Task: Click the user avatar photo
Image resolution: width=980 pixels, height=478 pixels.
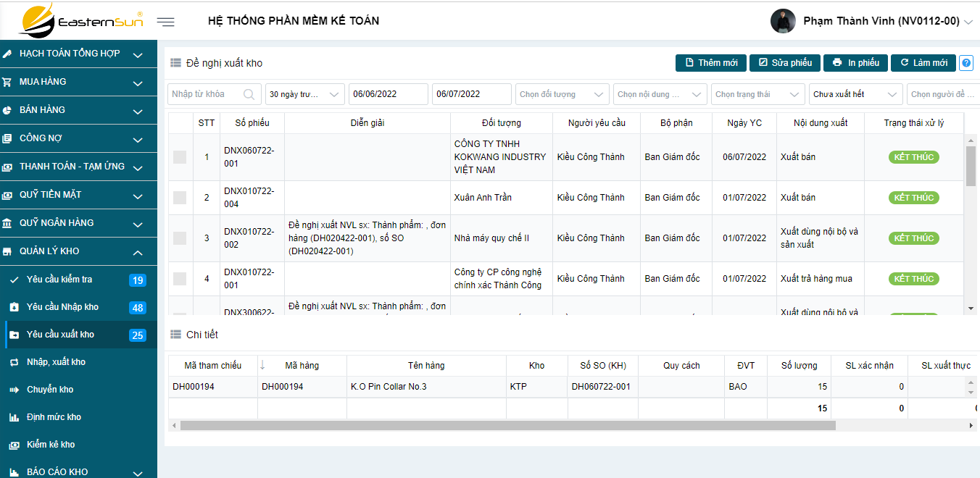Action: (783, 21)
